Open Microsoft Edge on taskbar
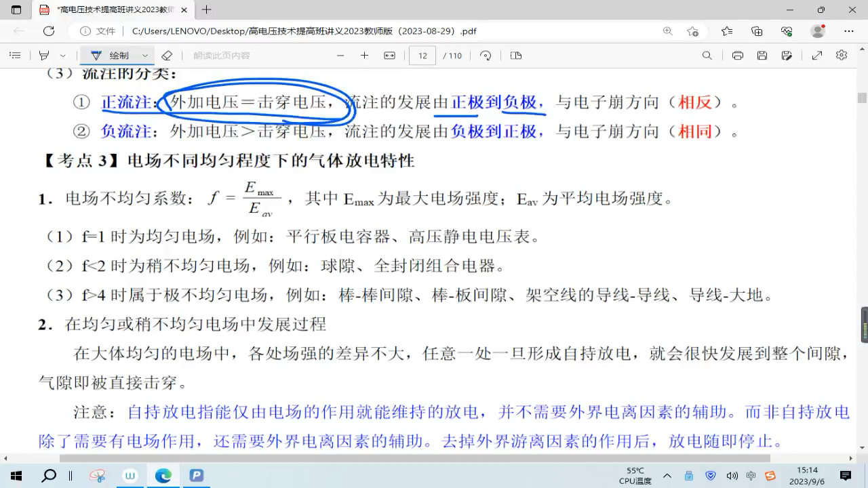The height and width of the screenshot is (488, 868). coord(163,475)
